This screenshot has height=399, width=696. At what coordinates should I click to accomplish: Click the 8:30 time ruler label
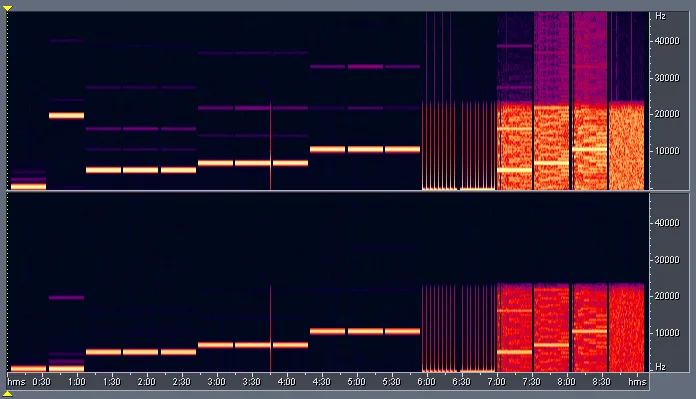pyautogui.click(x=601, y=382)
